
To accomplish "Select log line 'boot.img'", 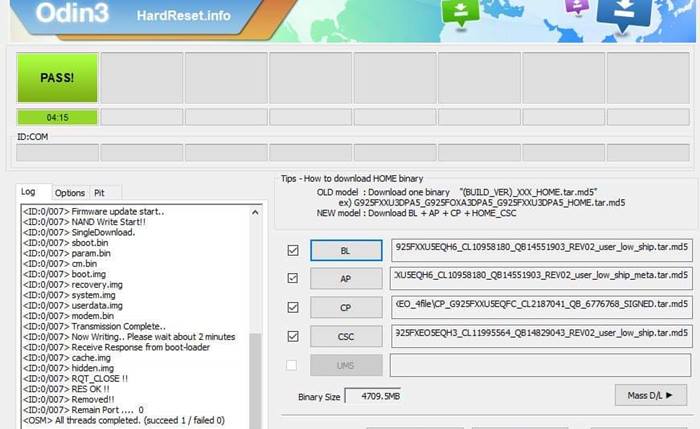I will (x=64, y=274).
